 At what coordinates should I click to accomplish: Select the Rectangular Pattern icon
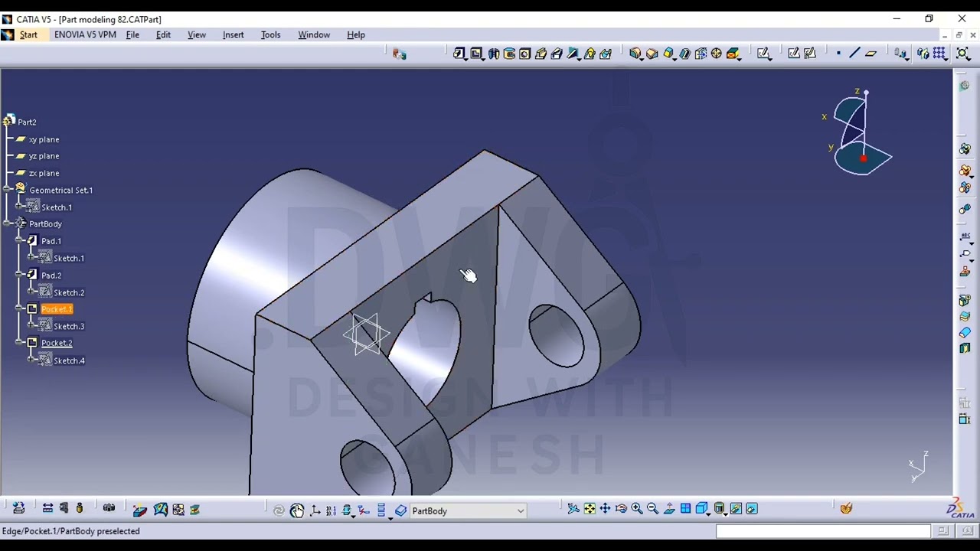[939, 53]
